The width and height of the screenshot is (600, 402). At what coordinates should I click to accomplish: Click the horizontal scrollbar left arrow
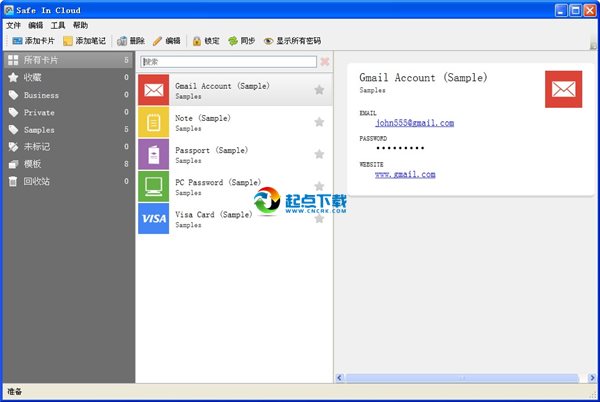[x=339, y=378]
